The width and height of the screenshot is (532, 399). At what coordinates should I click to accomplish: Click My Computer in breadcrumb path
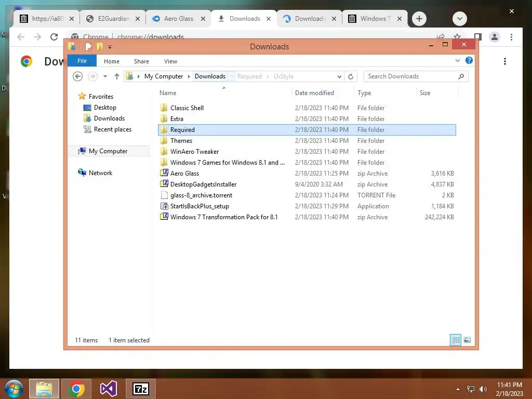coord(164,76)
